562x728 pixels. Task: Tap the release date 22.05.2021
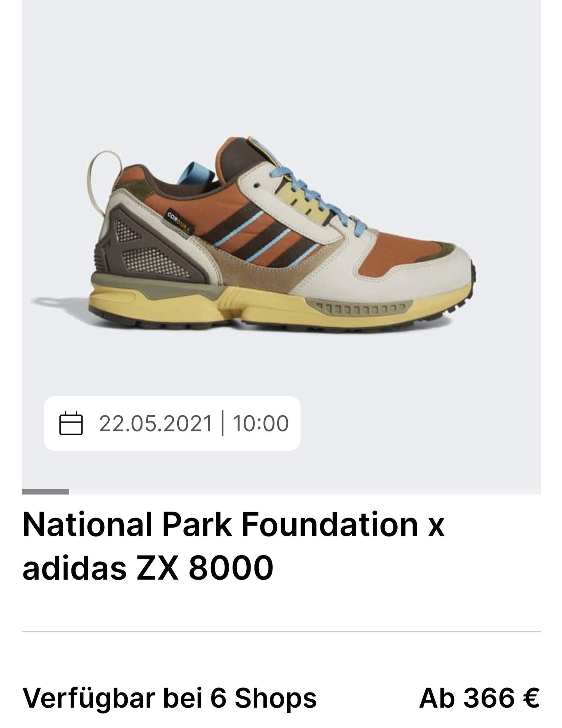click(156, 423)
